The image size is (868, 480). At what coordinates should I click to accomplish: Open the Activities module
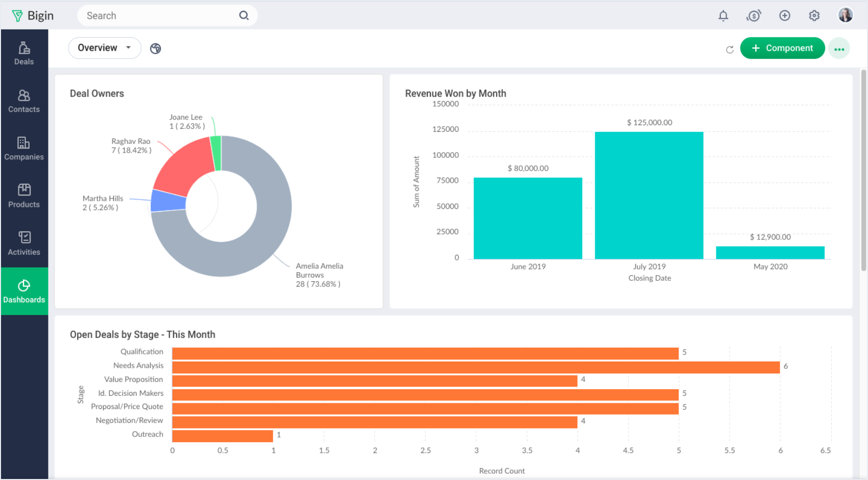[24, 243]
